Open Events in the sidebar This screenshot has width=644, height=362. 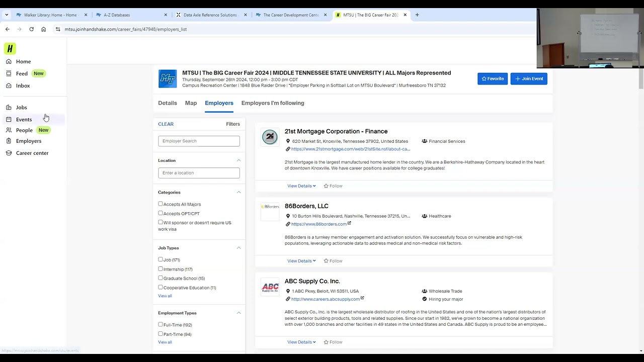tap(24, 119)
